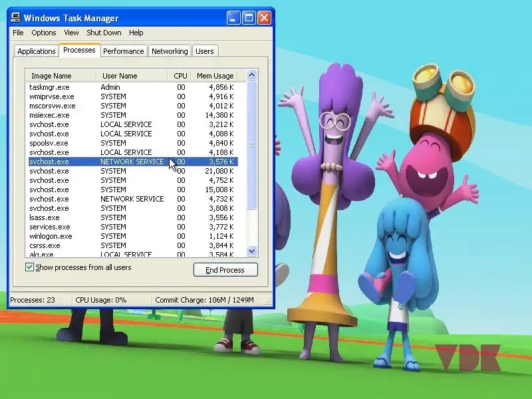Maximize the Windows Task Manager window
The width and height of the screenshot is (532, 399).
(x=249, y=18)
